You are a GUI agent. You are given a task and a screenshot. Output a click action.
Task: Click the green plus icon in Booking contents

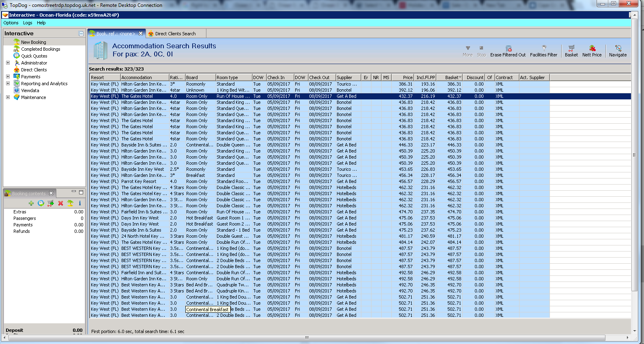coord(31,203)
